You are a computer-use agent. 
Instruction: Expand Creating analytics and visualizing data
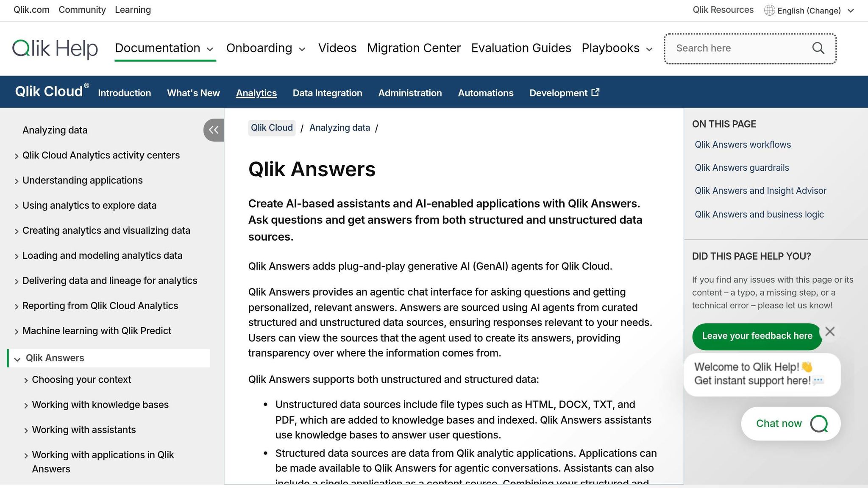coord(17,231)
